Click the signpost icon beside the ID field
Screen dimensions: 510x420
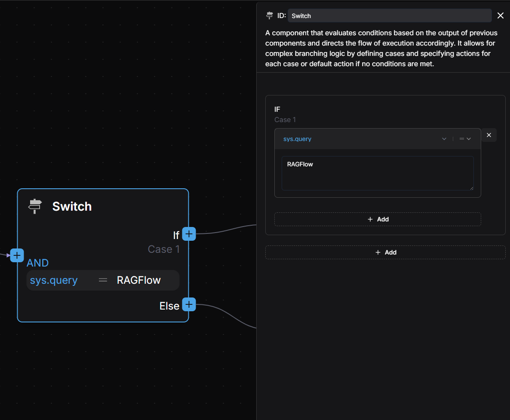[269, 15]
